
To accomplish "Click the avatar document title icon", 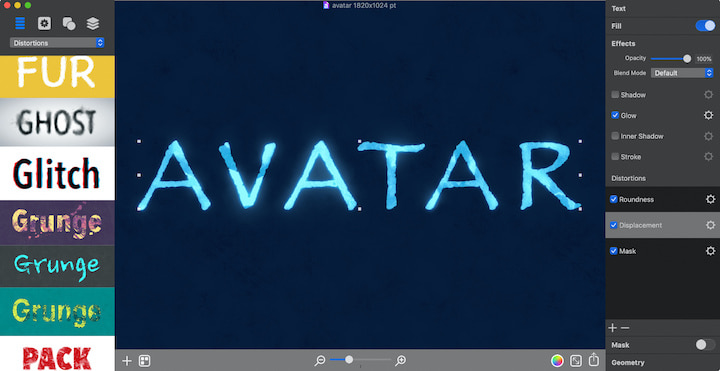I will 326,6.
